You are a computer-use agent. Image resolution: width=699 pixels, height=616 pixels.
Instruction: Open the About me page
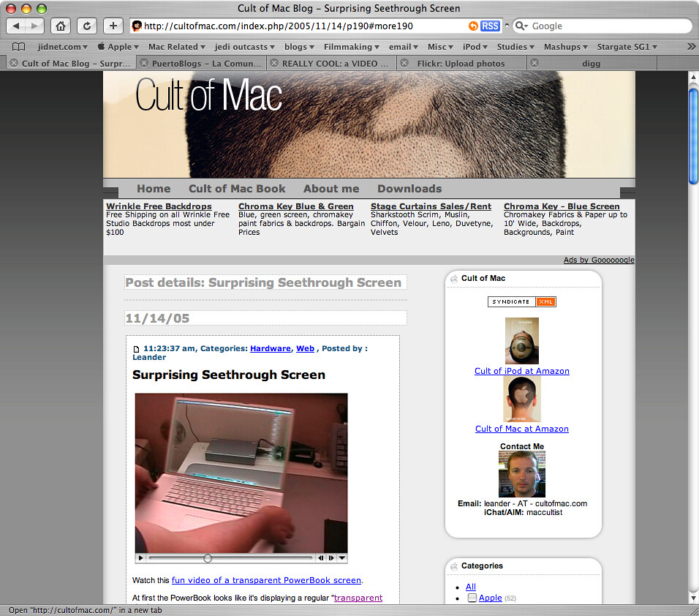coord(331,189)
